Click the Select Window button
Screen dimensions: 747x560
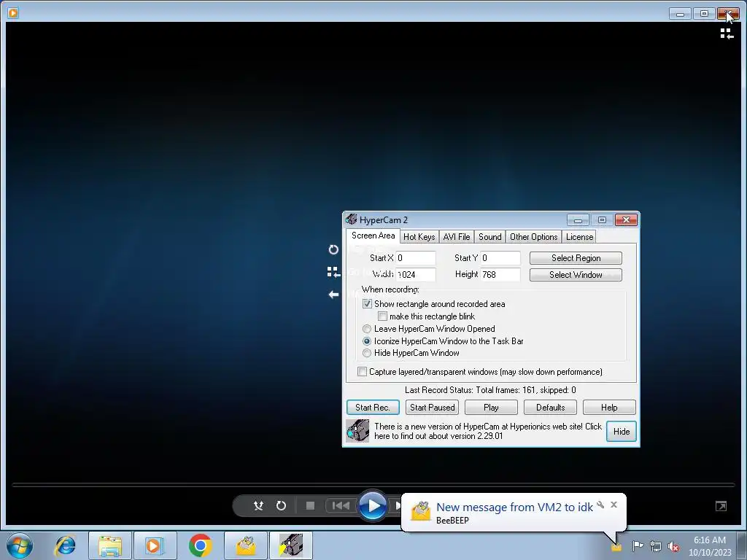click(x=576, y=275)
